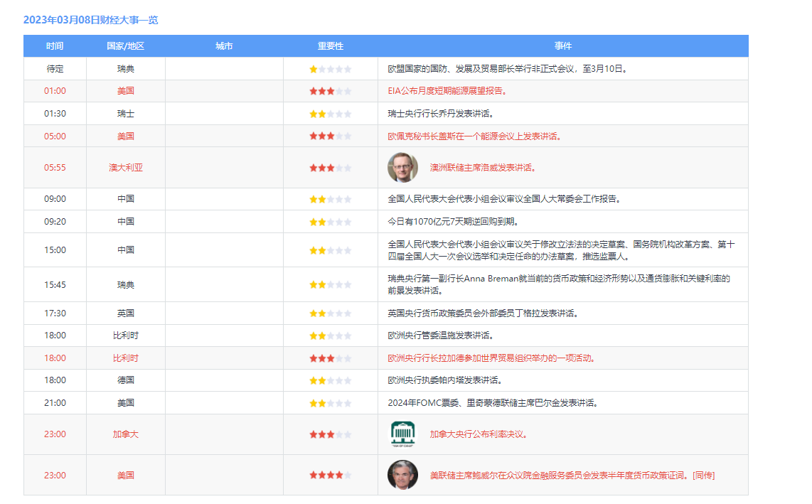The width and height of the screenshot is (812, 504).
Task: Click star rating in 丁格拉 17:30 row
Action: (331, 313)
